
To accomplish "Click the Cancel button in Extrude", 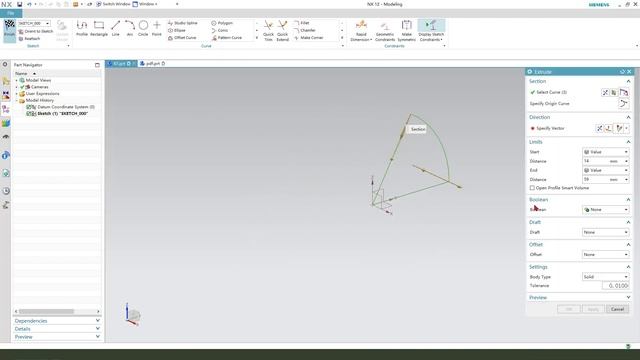I will (617, 309).
